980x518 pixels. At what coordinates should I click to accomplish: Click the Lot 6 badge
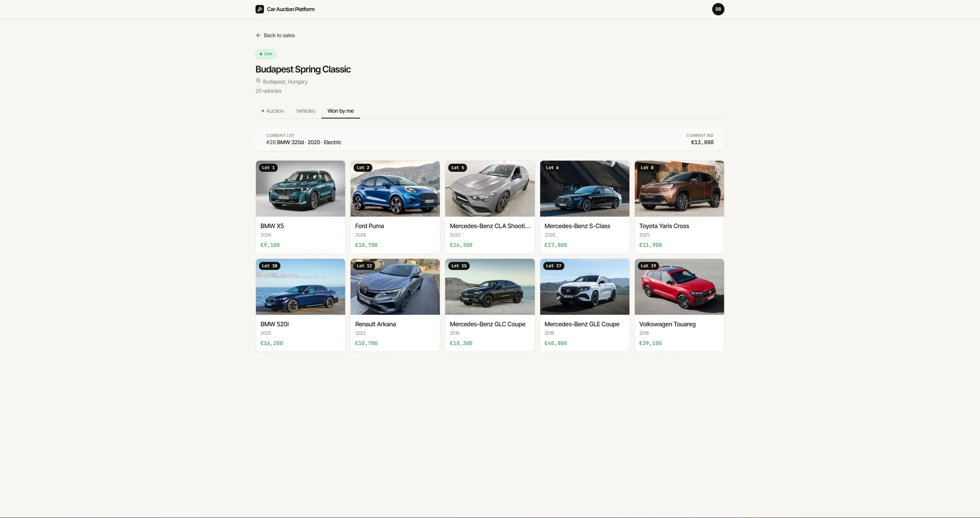(552, 168)
